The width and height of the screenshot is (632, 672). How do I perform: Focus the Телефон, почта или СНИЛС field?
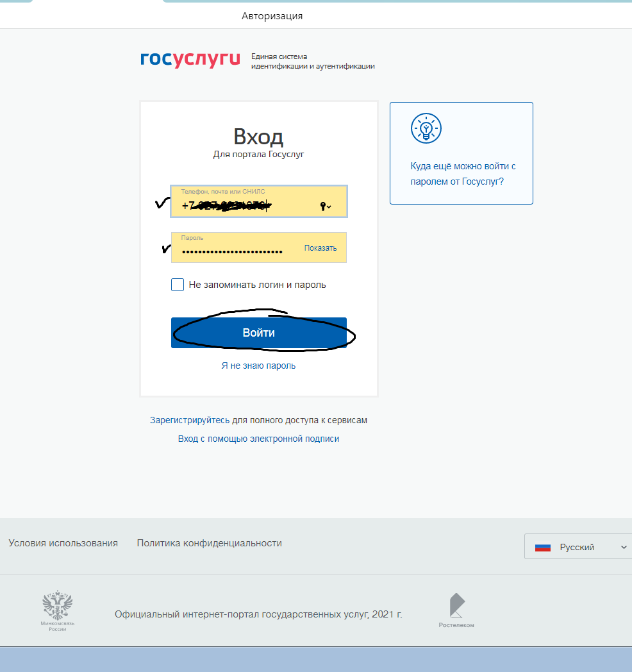[x=259, y=201]
